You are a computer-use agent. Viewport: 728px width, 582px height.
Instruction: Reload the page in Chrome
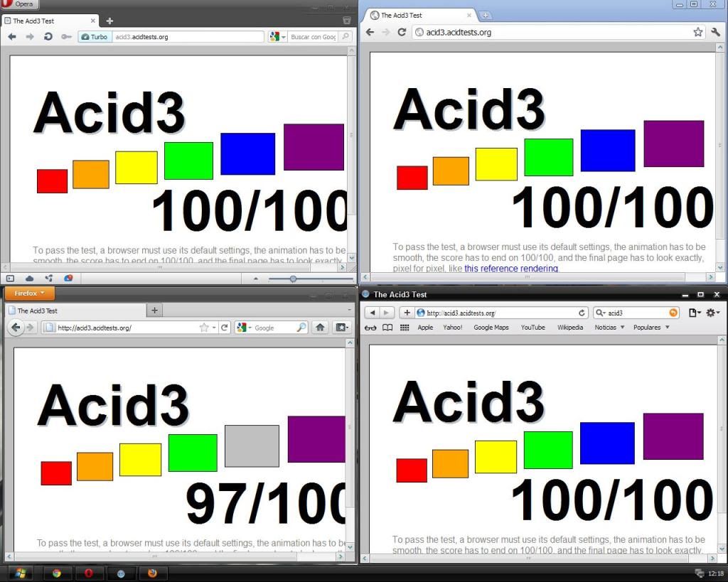point(402,32)
